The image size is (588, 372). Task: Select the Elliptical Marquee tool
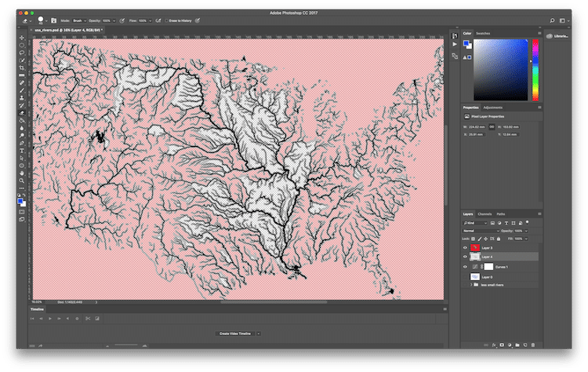(22, 46)
